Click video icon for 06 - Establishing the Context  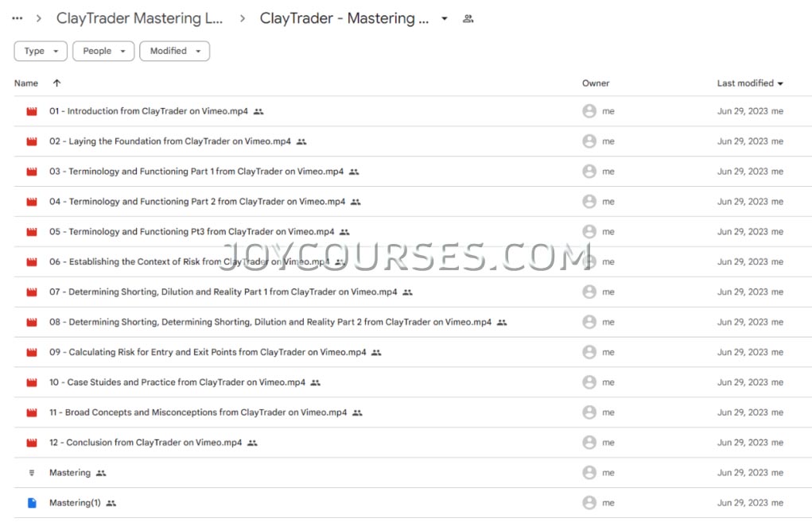(32, 262)
